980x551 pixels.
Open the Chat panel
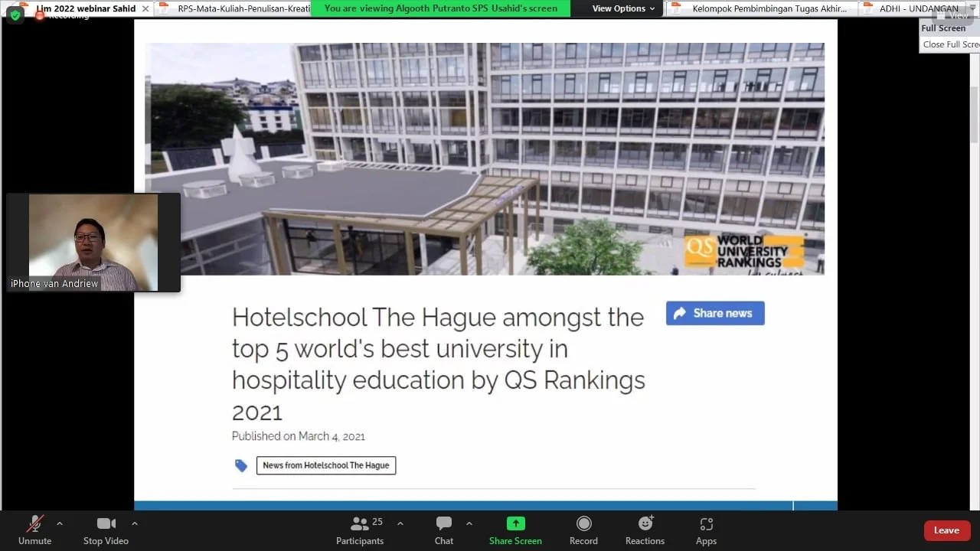point(444,530)
